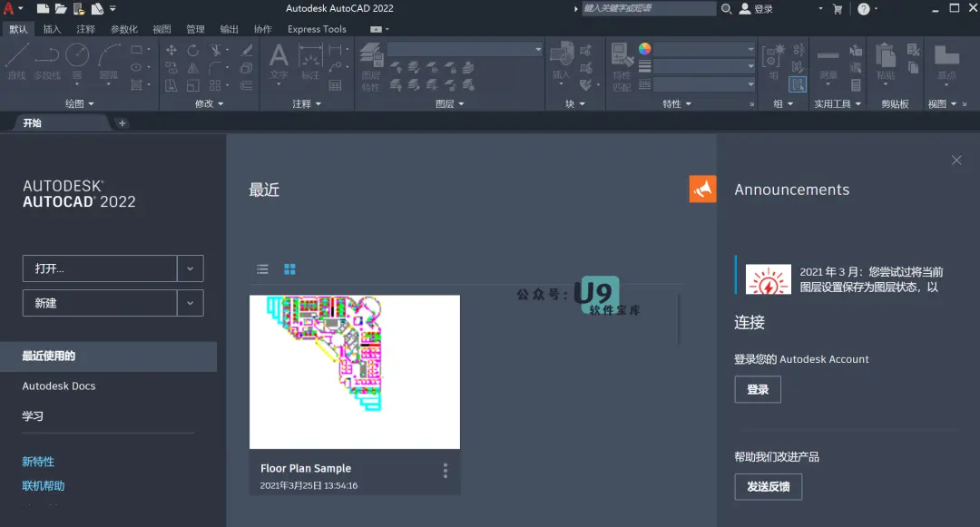The image size is (980, 527).
Task: Choose the rectangular Array tool
Action: click(x=215, y=85)
